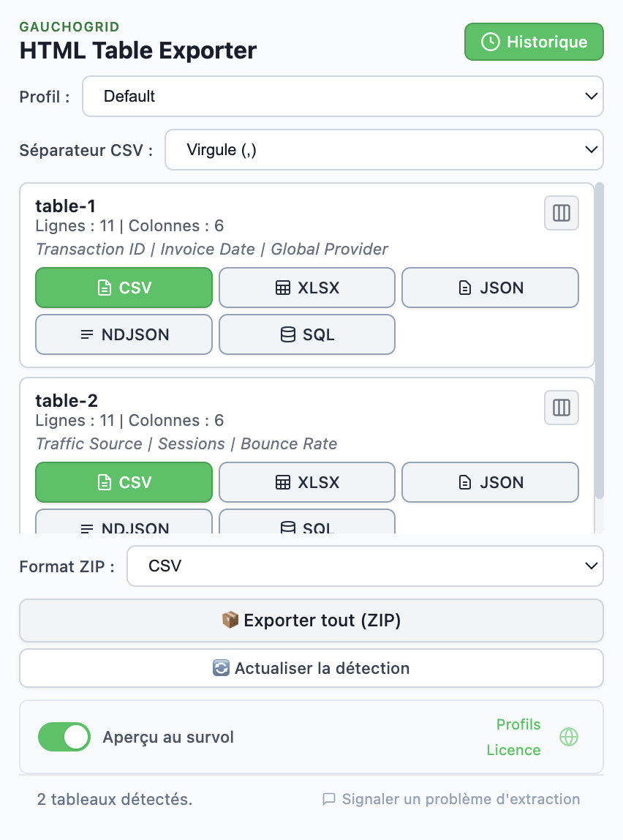623x840 pixels.
Task: Open the Licence link
Action: click(x=514, y=750)
